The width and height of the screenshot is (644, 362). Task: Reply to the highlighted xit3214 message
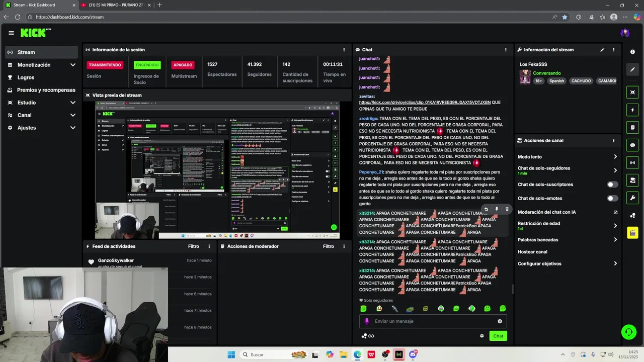(x=486, y=209)
